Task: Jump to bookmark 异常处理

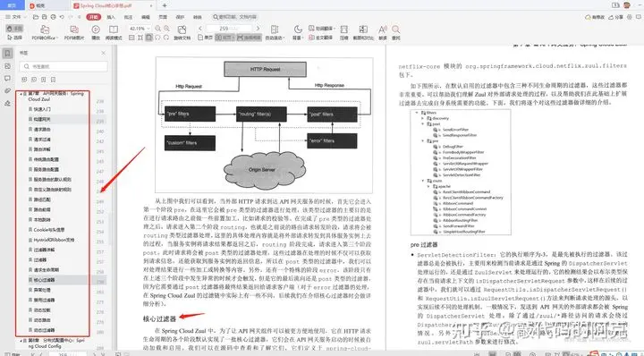Action: coord(42,290)
